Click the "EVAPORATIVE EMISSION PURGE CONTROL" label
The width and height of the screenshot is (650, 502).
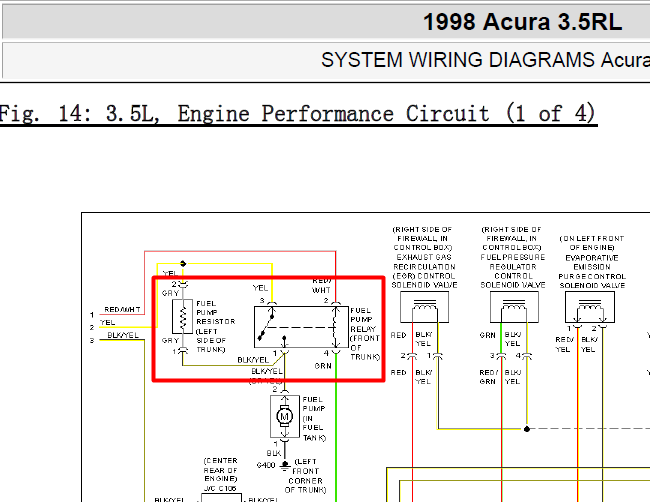coord(592,267)
